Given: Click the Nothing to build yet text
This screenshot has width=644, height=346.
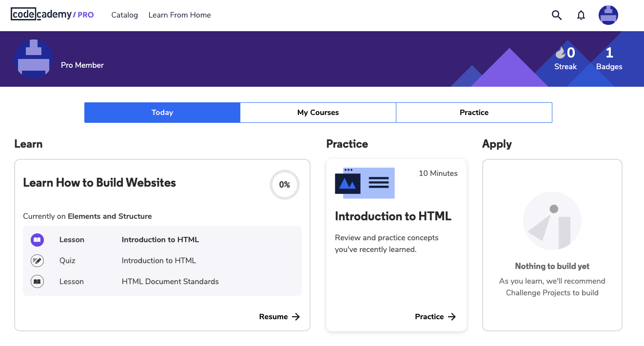Looking at the screenshot, I should point(552,266).
